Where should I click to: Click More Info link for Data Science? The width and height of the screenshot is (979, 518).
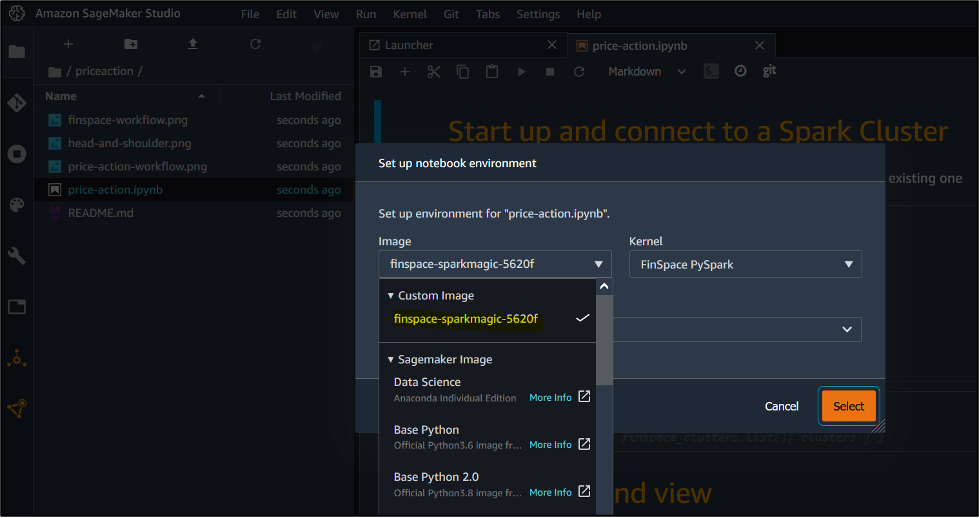coord(550,398)
